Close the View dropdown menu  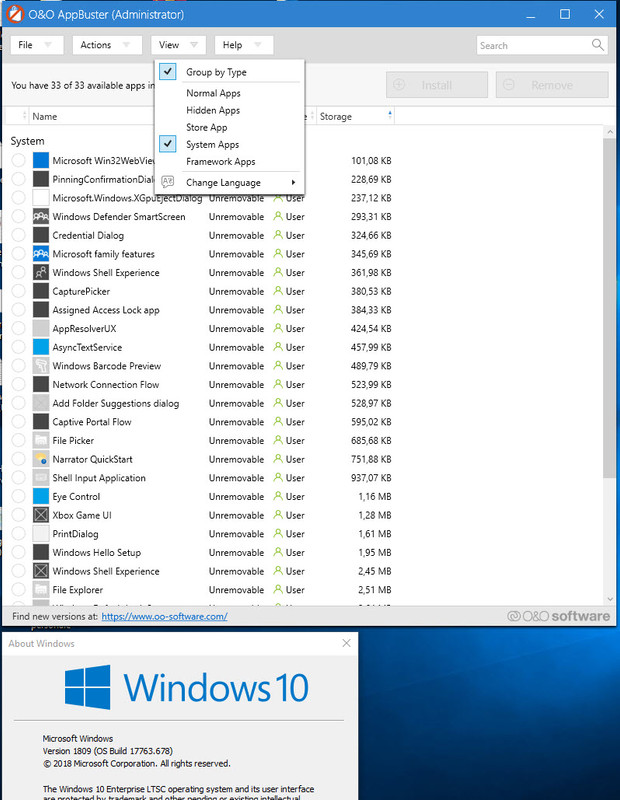point(178,45)
